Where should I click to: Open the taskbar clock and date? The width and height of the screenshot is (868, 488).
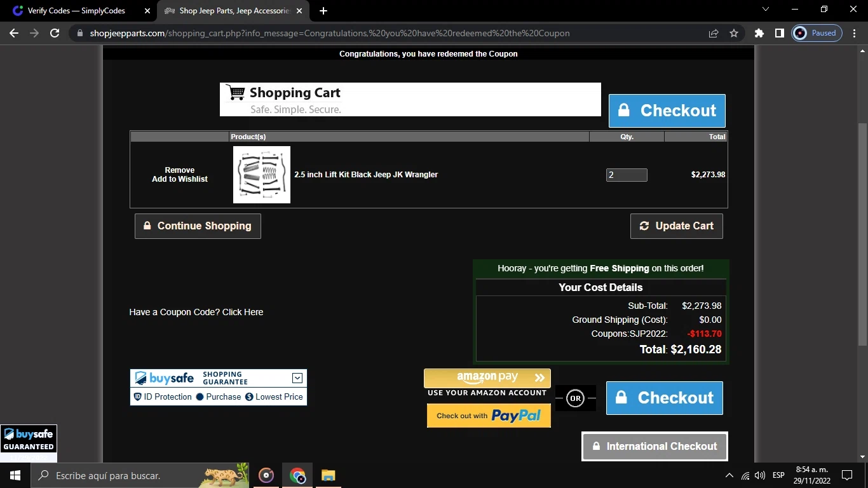tap(811, 475)
